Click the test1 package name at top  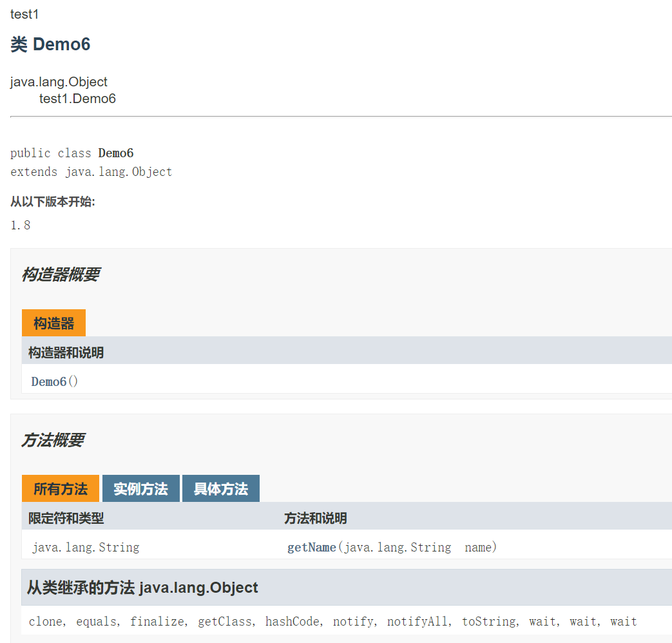point(24,15)
